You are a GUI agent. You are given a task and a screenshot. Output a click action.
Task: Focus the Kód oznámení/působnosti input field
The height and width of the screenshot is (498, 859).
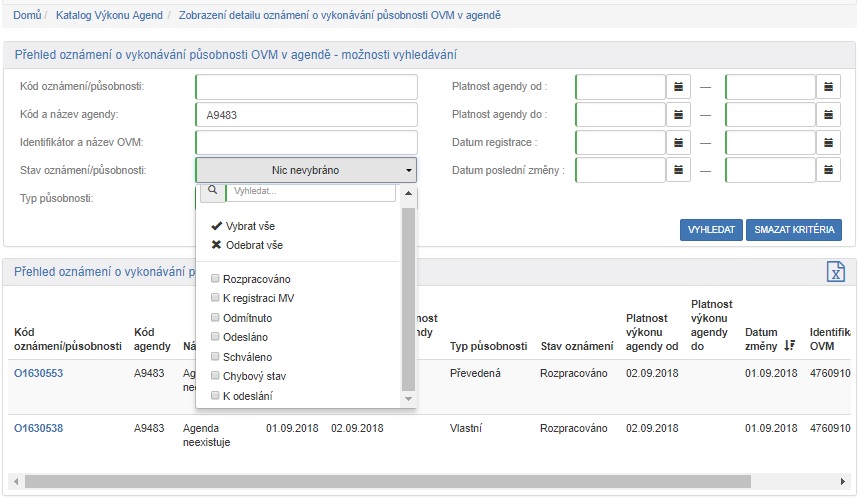tap(306, 87)
